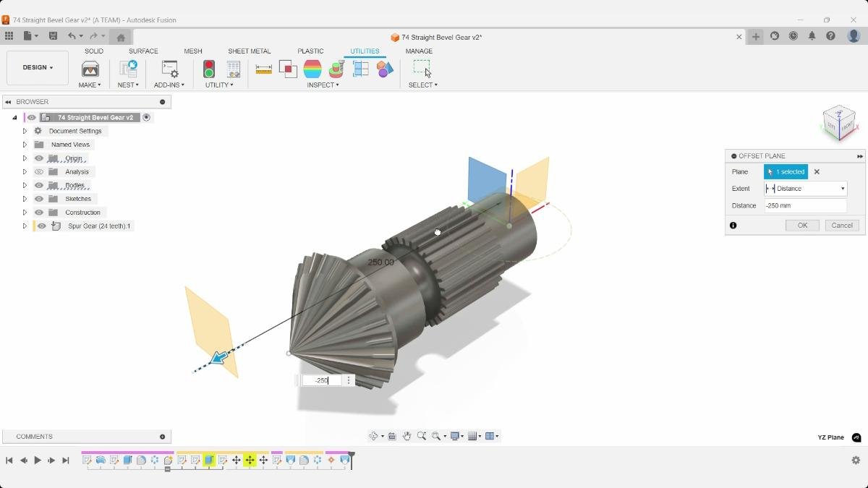Switch to the SHEET METAL tab
This screenshot has width=868, height=488.
250,51
